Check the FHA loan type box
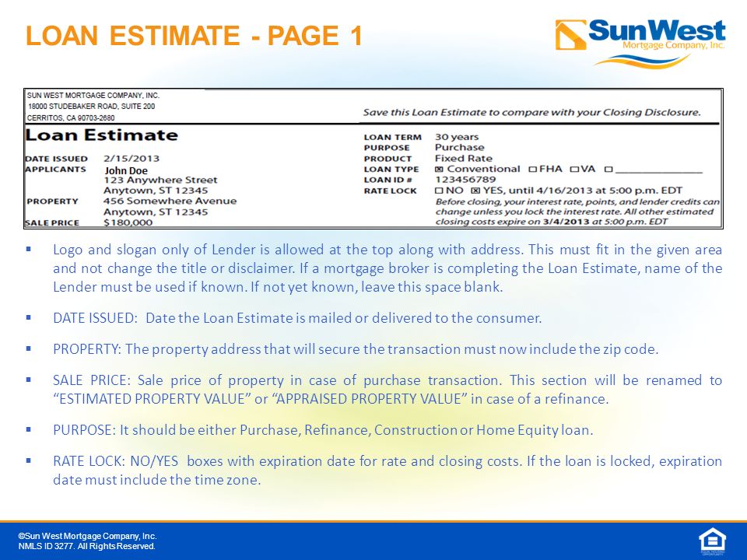 (x=532, y=169)
